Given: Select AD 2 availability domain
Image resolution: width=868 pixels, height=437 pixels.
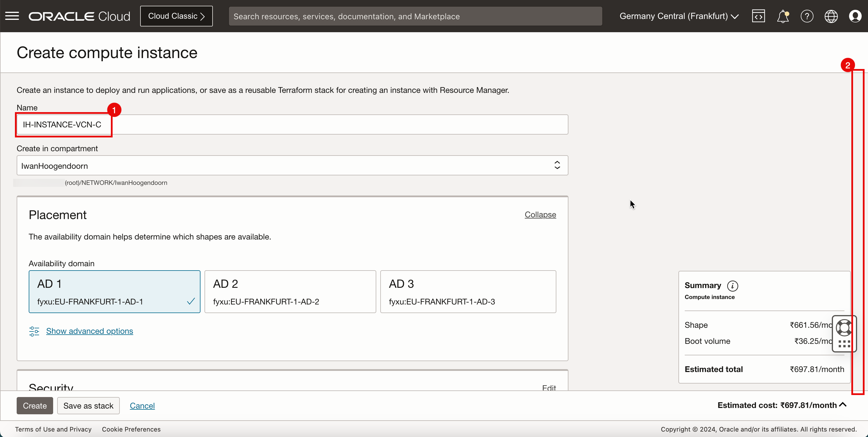Looking at the screenshot, I should 290,292.
